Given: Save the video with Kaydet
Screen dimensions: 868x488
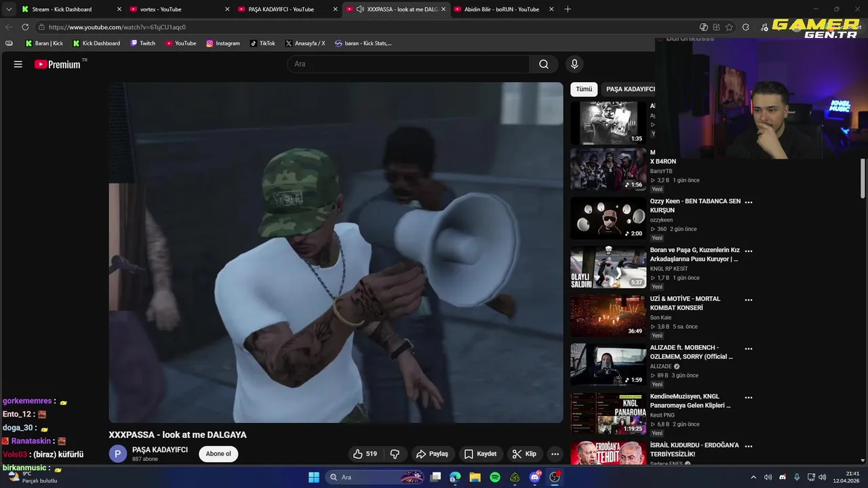Looking at the screenshot, I should pos(480,454).
